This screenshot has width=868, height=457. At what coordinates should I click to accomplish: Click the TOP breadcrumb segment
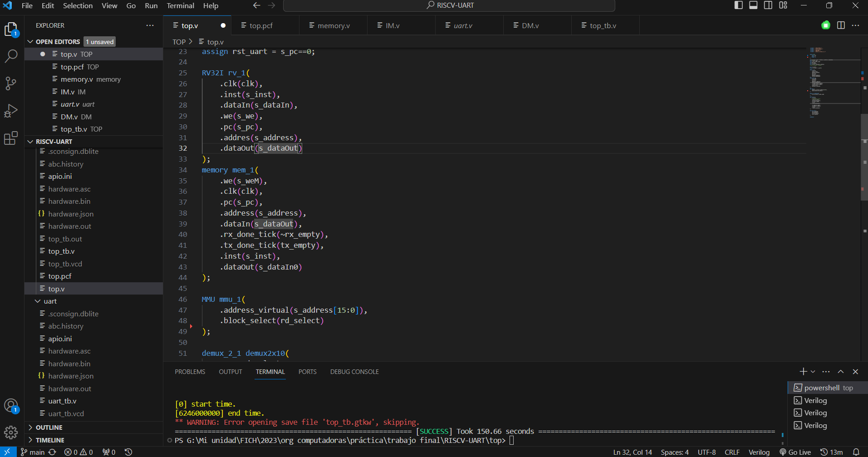coord(179,42)
